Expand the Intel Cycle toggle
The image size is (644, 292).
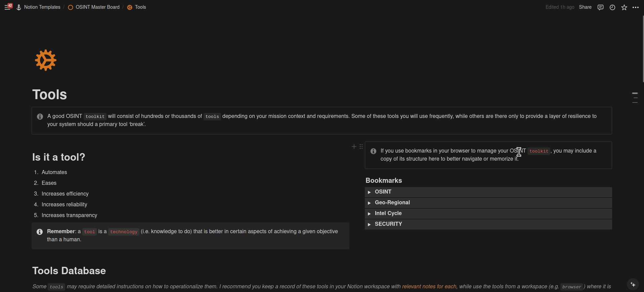click(x=369, y=214)
